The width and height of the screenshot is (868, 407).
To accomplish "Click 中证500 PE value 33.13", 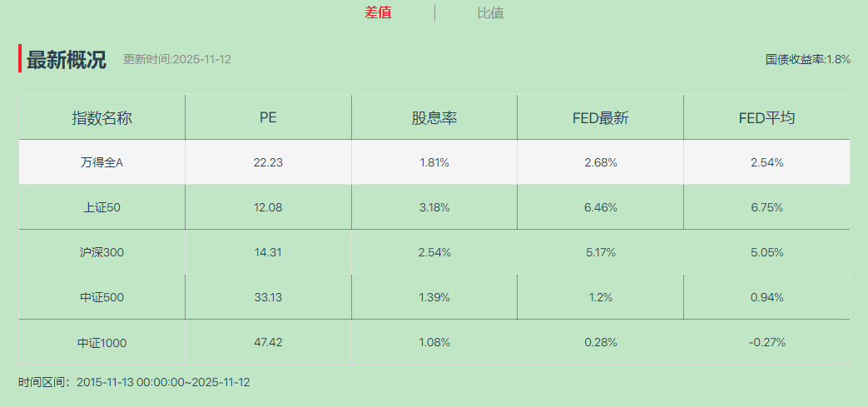I will tap(268, 297).
